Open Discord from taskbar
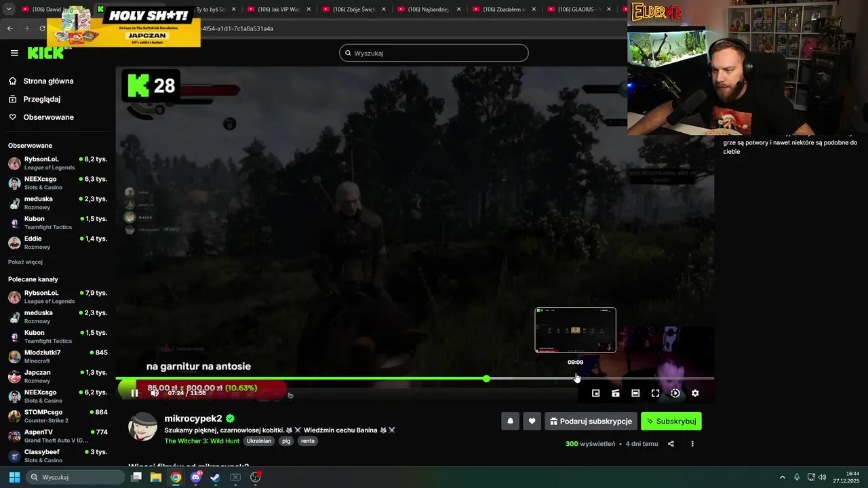The image size is (868, 488). pyautogui.click(x=196, y=477)
